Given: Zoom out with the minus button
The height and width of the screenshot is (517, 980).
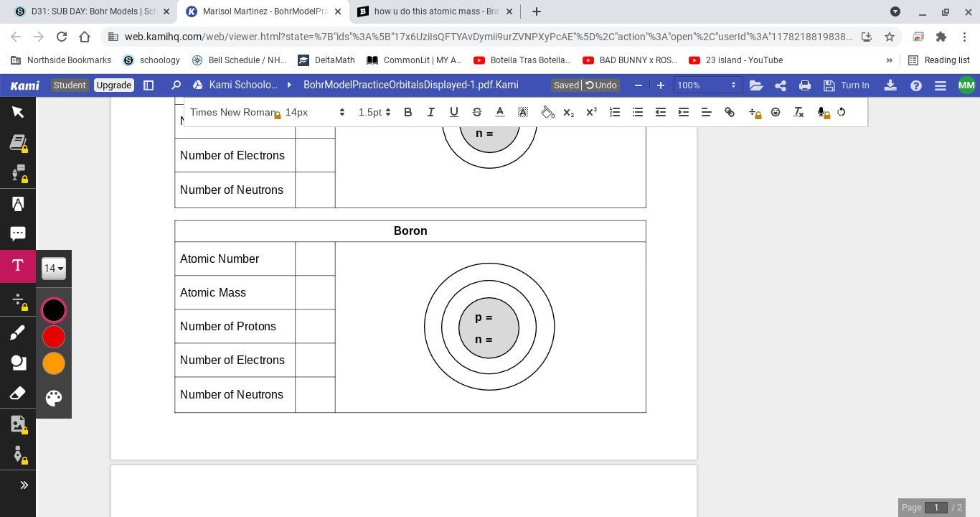Looking at the screenshot, I should [639, 85].
